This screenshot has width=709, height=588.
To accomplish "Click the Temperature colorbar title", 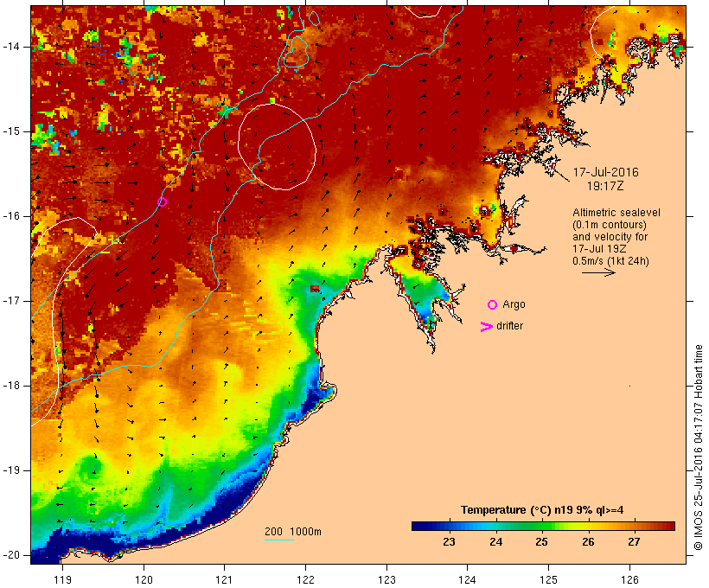I will (x=542, y=510).
